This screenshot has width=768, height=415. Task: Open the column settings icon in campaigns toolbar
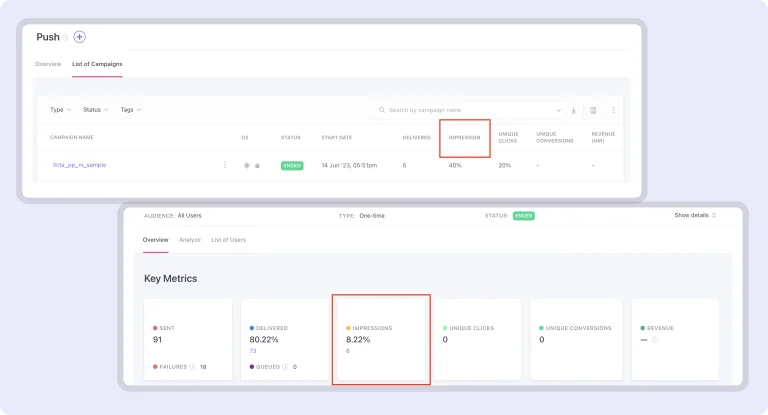593,110
